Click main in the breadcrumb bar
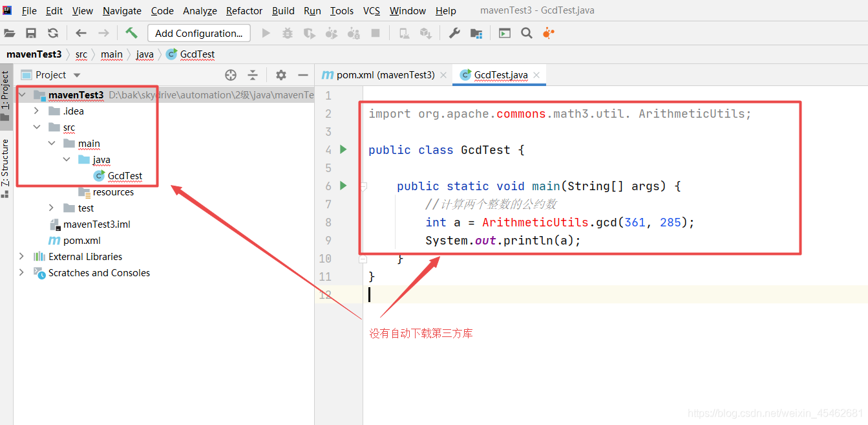868x425 pixels. tap(111, 54)
